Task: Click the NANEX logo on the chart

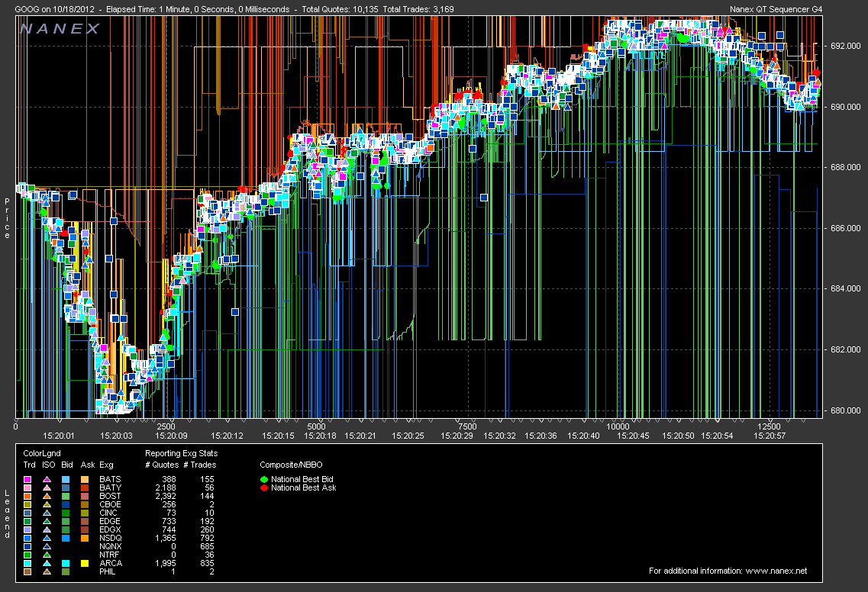Action: [x=60, y=29]
